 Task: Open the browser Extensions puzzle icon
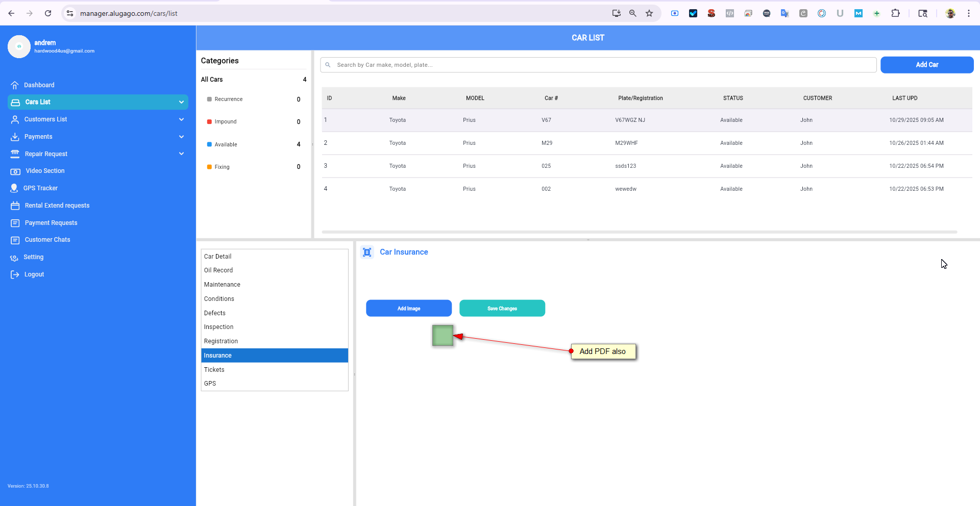(x=895, y=13)
